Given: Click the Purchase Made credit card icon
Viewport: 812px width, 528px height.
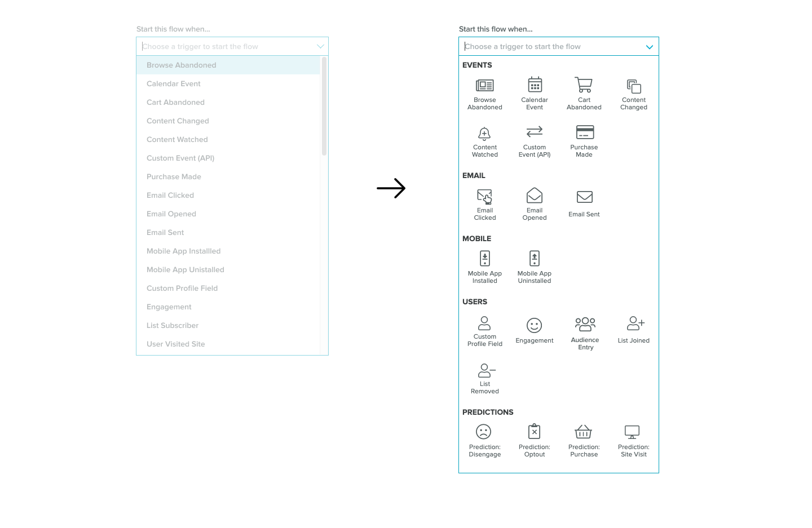Looking at the screenshot, I should [x=584, y=132].
